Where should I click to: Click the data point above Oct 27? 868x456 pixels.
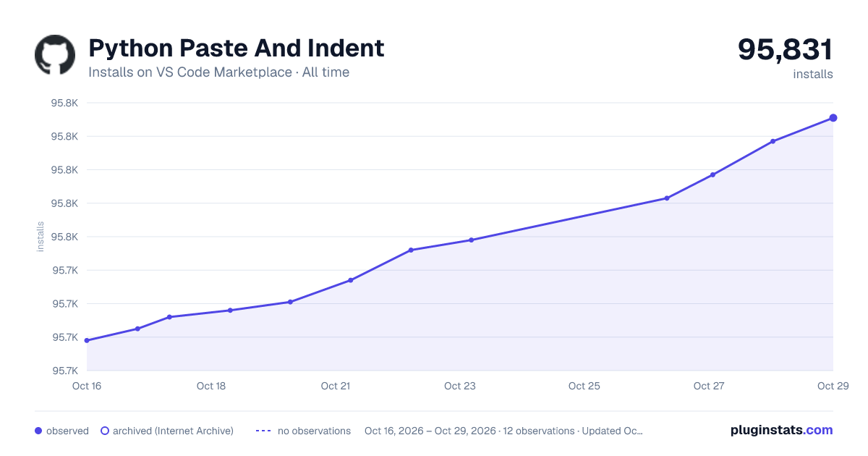712,174
